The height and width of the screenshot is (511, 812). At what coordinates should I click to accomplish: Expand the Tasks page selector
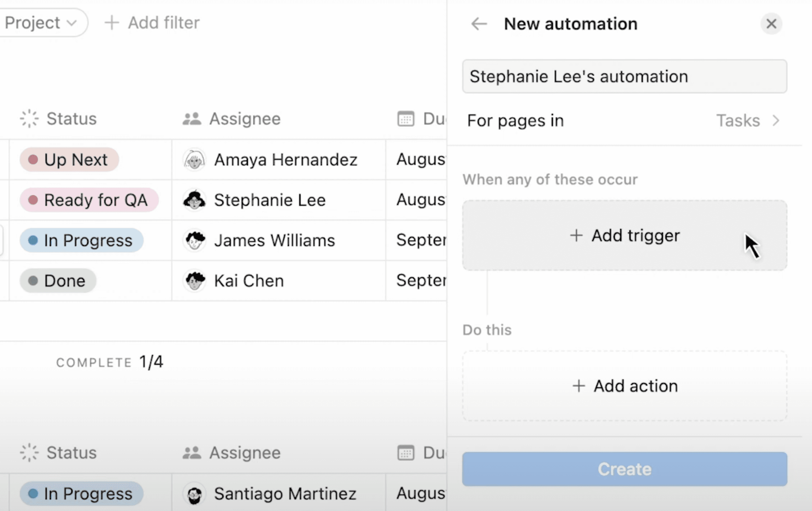[747, 121]
